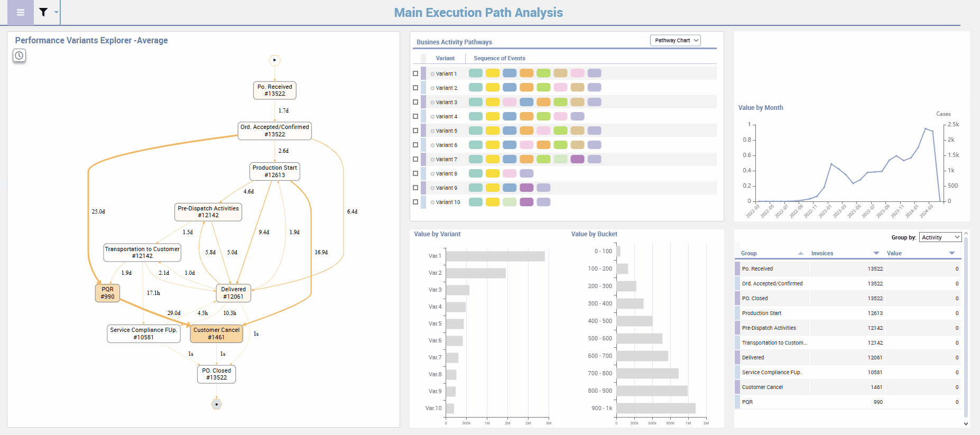Click the Group column header

[749, 253]
